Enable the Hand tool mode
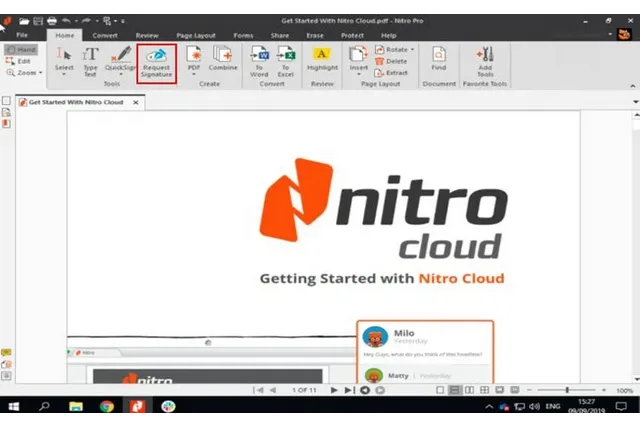This screenshot has width=640, height=426. (21, 49)
